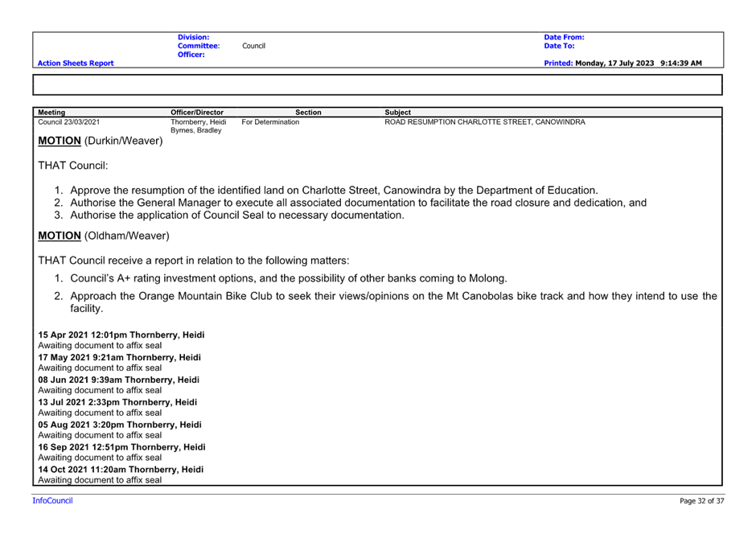Click the '14 Oct 2021 11:20am' entry

(x=121, y=470)
